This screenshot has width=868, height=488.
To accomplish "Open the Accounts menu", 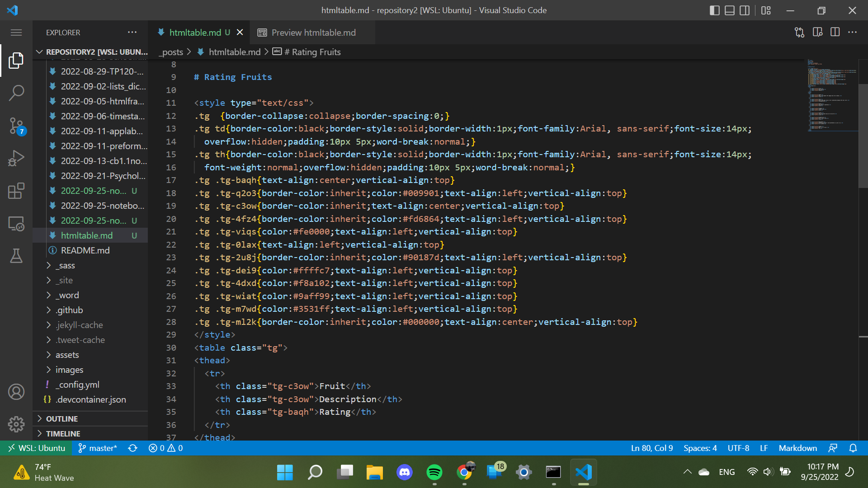I will [x=16, y=392].
